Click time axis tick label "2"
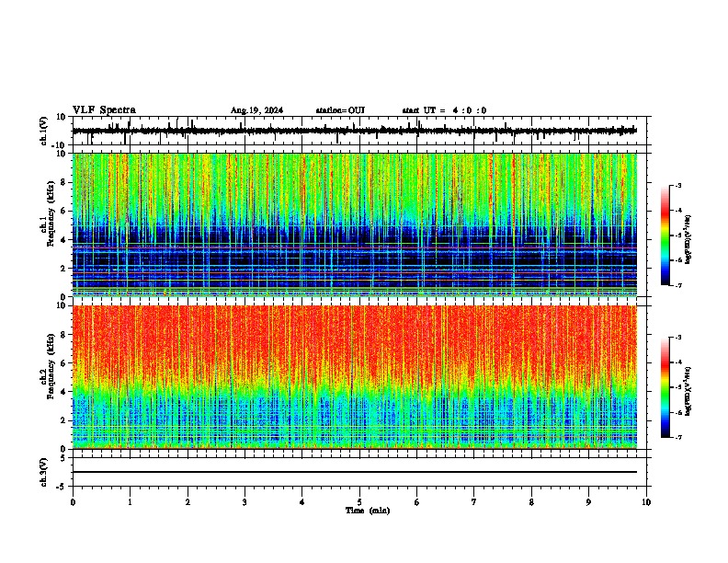Image resolution: width=728 pixels, height=563 pixels. [188, 502]
